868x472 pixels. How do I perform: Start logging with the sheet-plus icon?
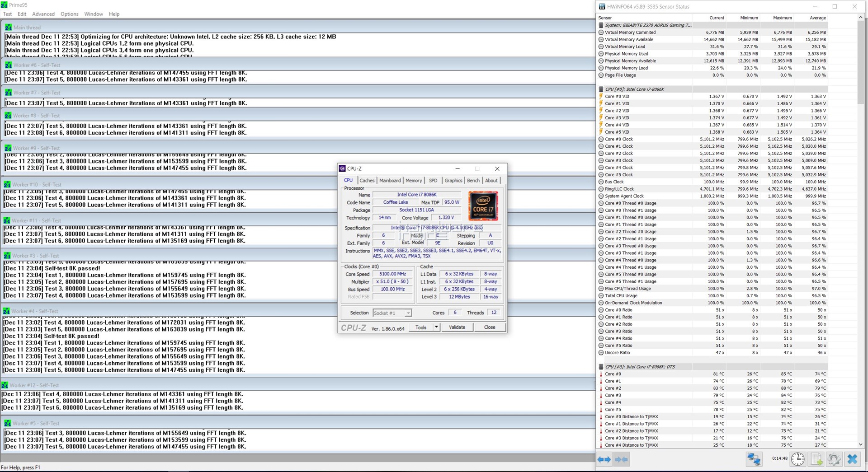pos(816,459)
